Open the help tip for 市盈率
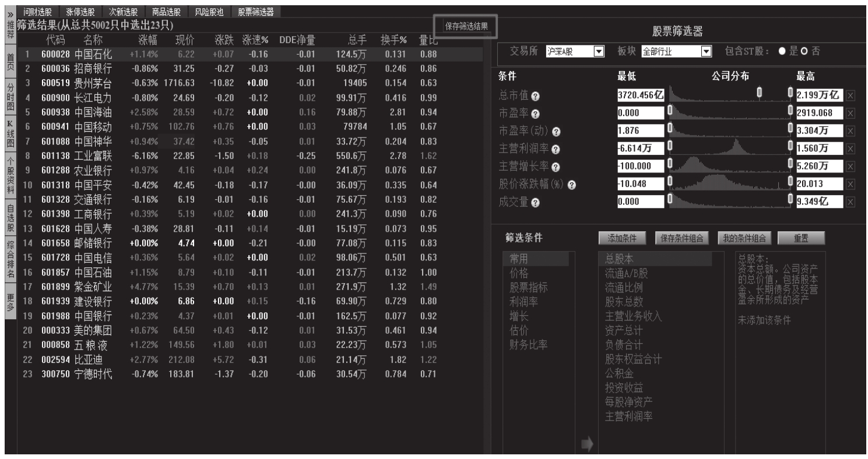 coord(535,114)
